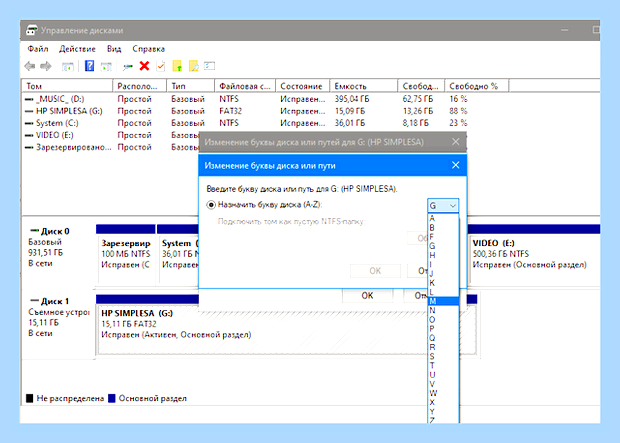Sort by the Состояние column header

click(302, 86)
